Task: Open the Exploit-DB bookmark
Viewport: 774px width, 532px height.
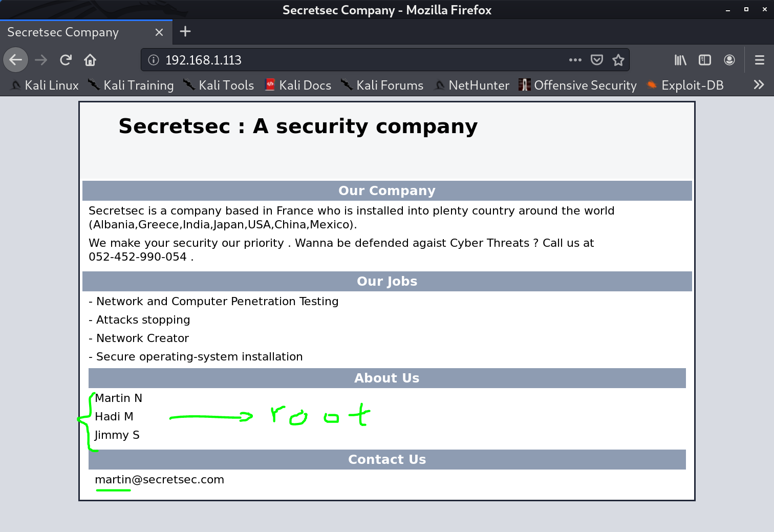Action: (685, 85)
